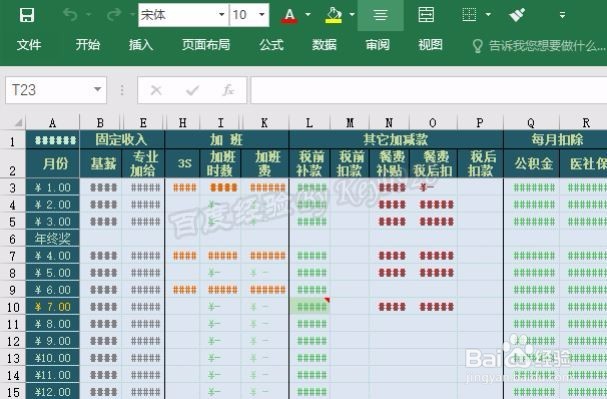607x399 pixels.
Task: Click the Save icon in quick access toolbar
Action: point(27,15)
